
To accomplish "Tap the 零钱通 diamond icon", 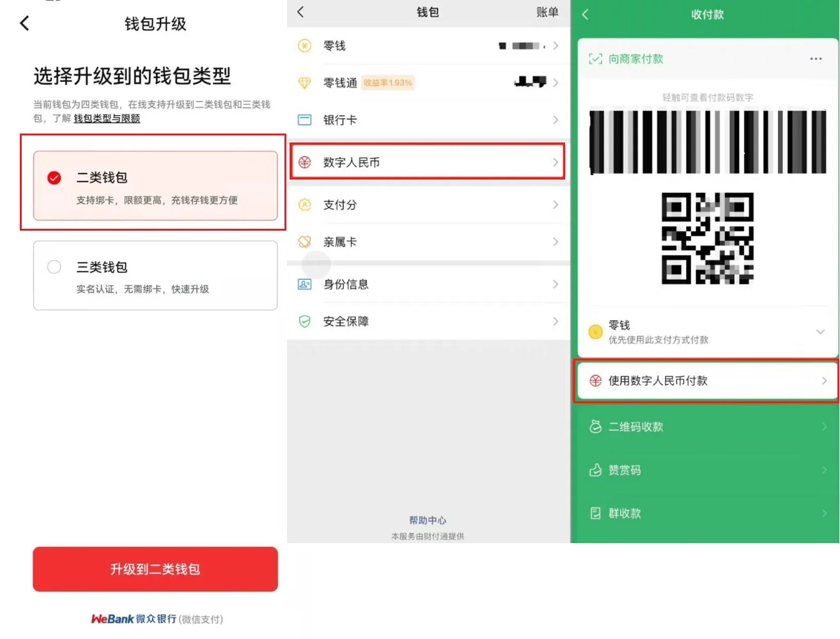I will [305, 83].
